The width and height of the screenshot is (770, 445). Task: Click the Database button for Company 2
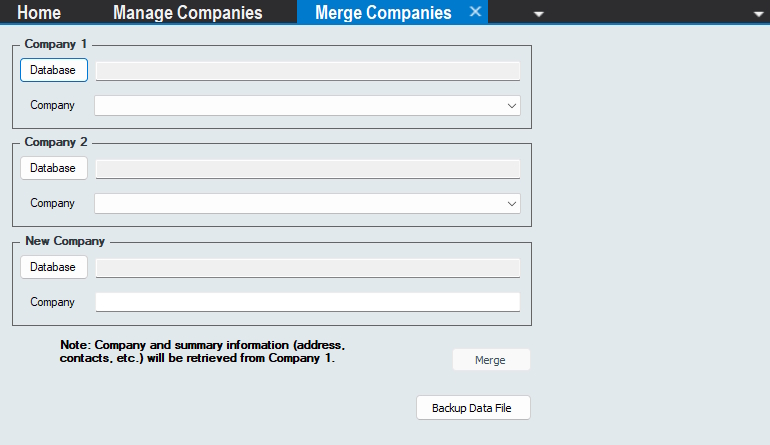[x=53, y=168]
